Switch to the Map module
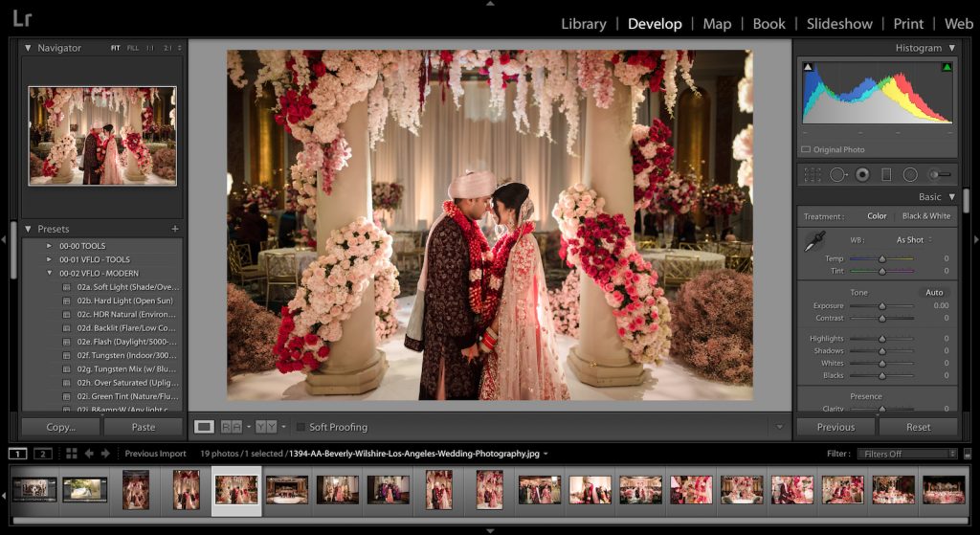Screen dimensions: 980x535 pos(717,24)
